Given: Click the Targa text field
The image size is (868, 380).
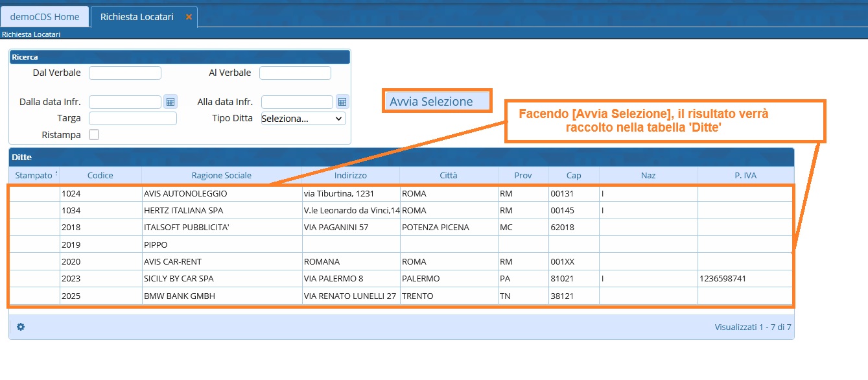Looking at the screenshot, I should pos(132,119).
